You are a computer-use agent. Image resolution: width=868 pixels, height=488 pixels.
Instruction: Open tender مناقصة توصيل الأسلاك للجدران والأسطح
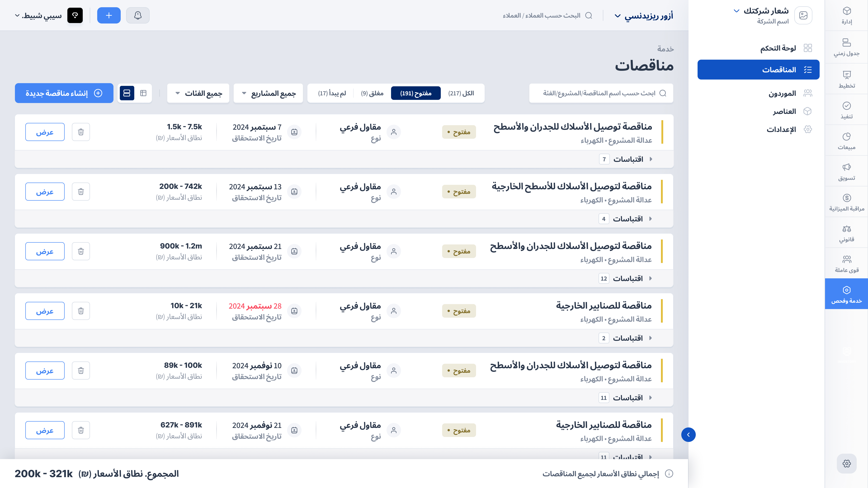coord(572,127)
